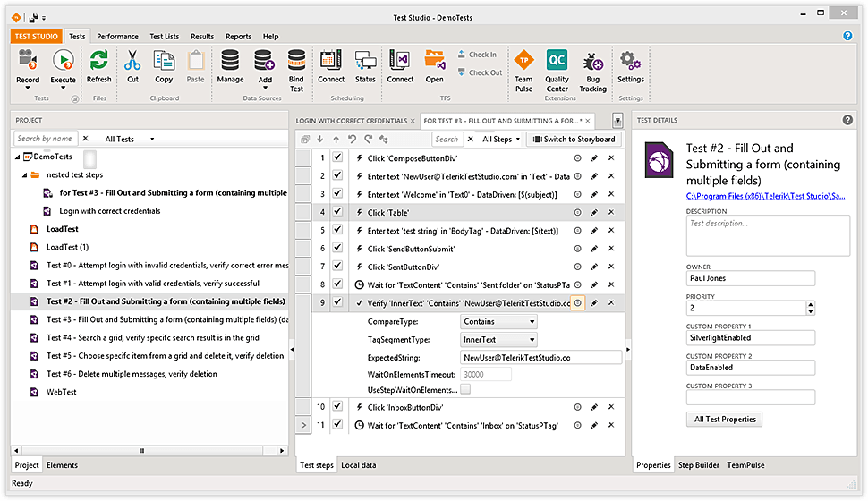Refresh the project files
868x501 pixels.
pyautogui.click(x=99, y=60)
